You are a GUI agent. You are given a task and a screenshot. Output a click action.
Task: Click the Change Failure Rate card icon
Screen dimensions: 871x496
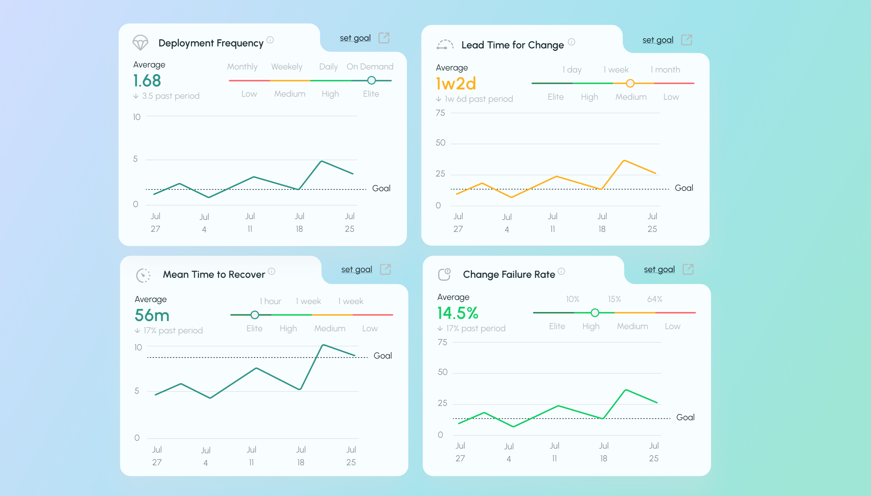pyautogui.click(x=444, y=274)
